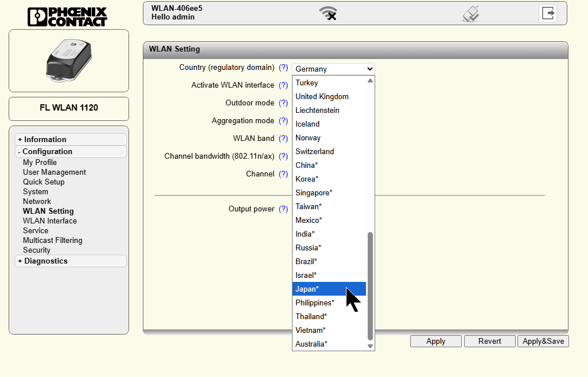Open help for Outdoor mode

pyautogui.click(x=283, y=103)
